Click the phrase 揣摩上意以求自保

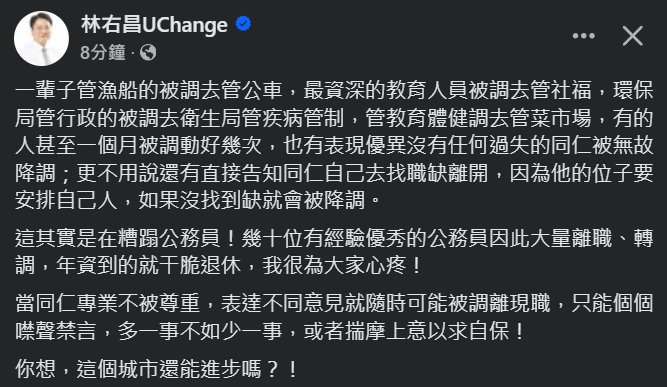pos(428,331)
